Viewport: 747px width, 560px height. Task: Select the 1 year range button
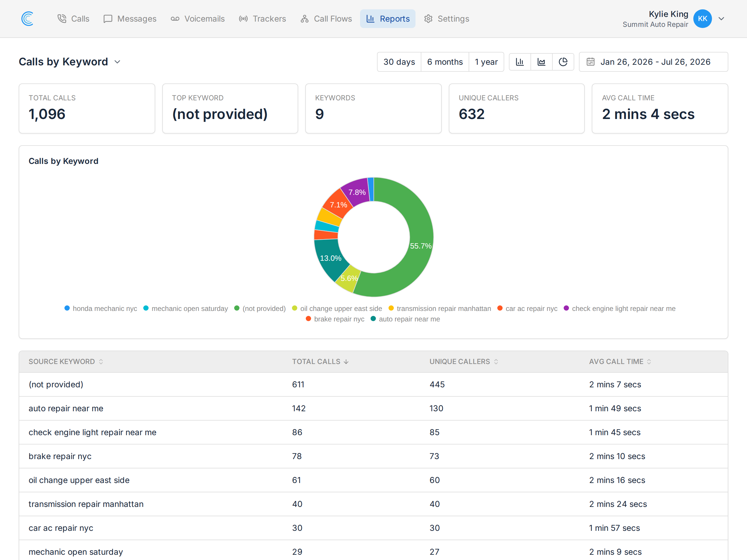(x=486, y=62)
